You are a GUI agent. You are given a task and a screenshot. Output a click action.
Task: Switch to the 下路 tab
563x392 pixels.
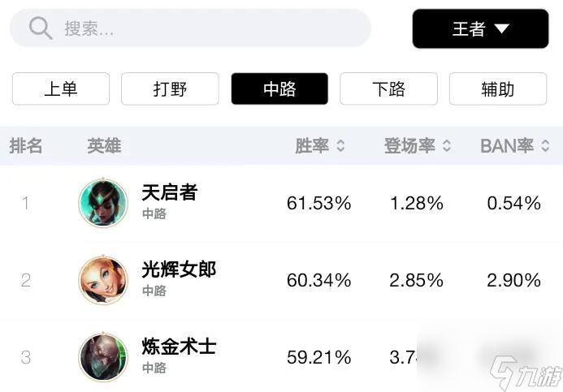click(x=388, y=88)
